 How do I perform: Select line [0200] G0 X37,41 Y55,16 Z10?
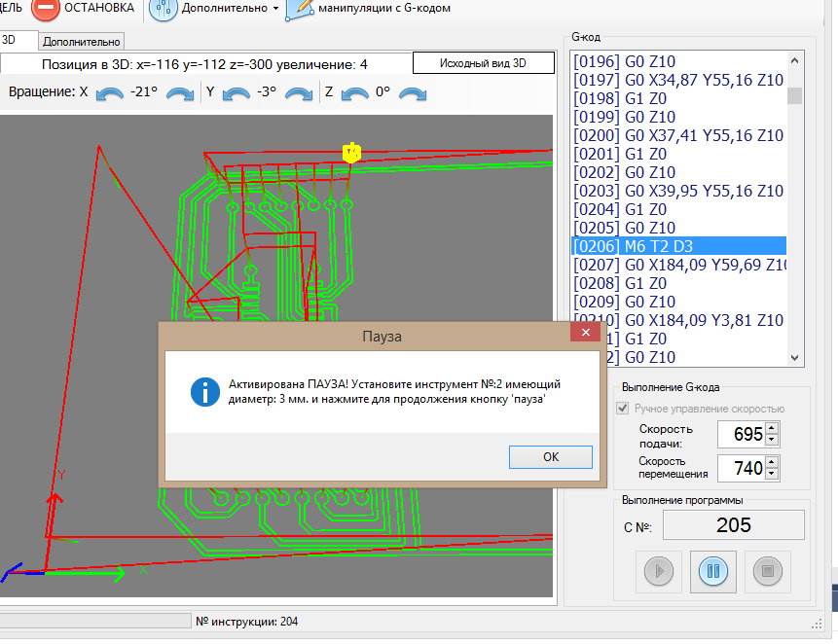(678, 135)
